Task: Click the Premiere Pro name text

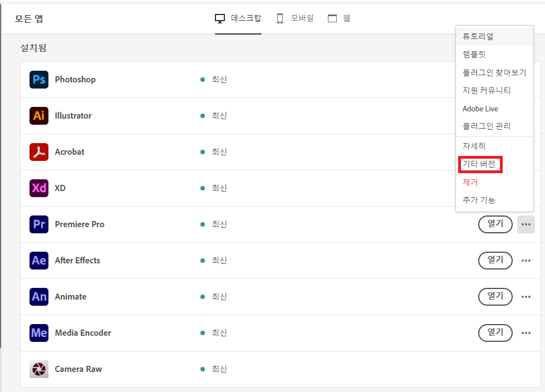Action: [80, 224]
